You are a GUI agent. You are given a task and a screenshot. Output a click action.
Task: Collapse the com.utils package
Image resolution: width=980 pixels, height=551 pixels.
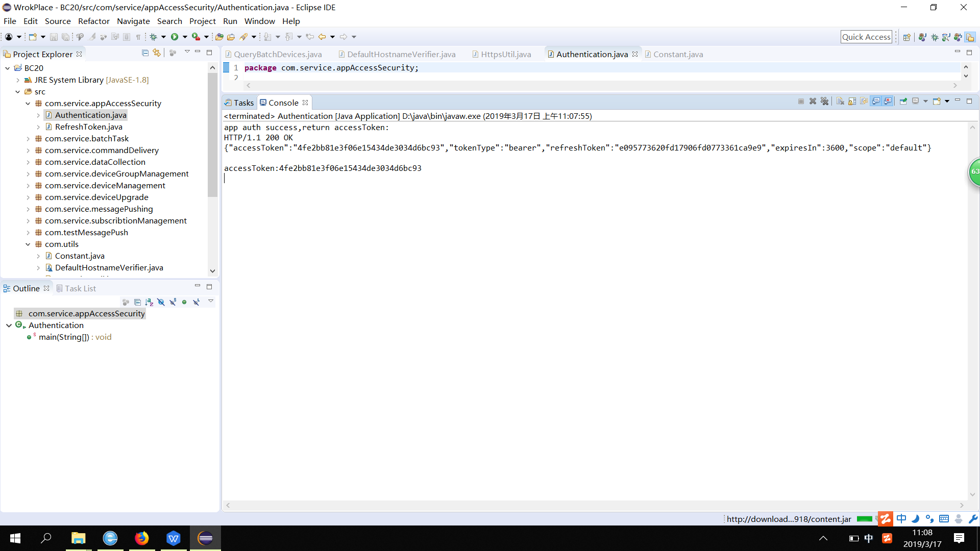(28, 244)
